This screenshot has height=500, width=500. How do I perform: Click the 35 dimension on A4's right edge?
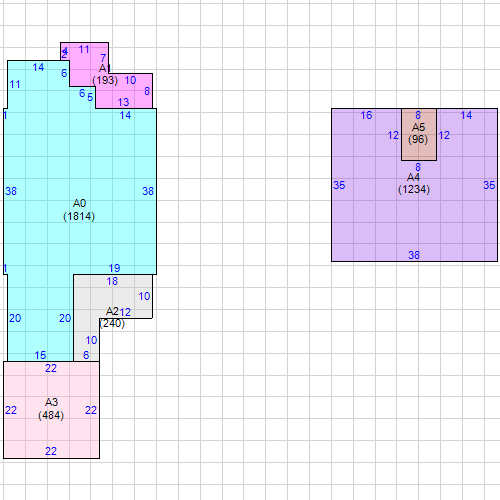(489, 185)
